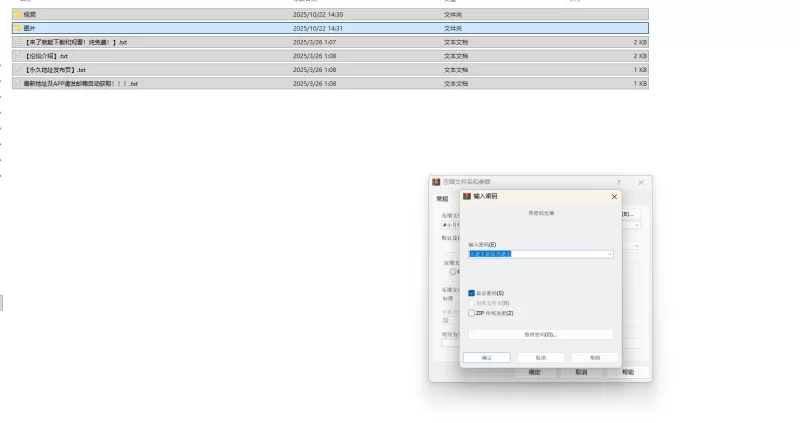Click the 整理密码(O)... button
800x423 pixels.
pos(540,334)
